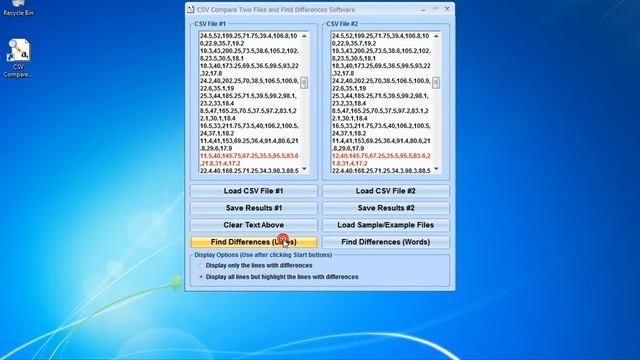Click scroll-up arrow in CSV File #2 box
Image resolution: width=640 pixels, height=360 pixels.
[x=436, y=36]
